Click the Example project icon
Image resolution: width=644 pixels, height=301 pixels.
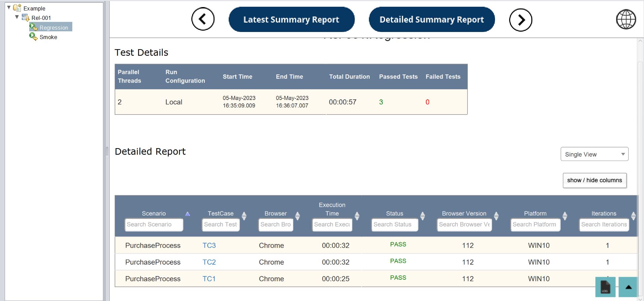pos(17,8)
